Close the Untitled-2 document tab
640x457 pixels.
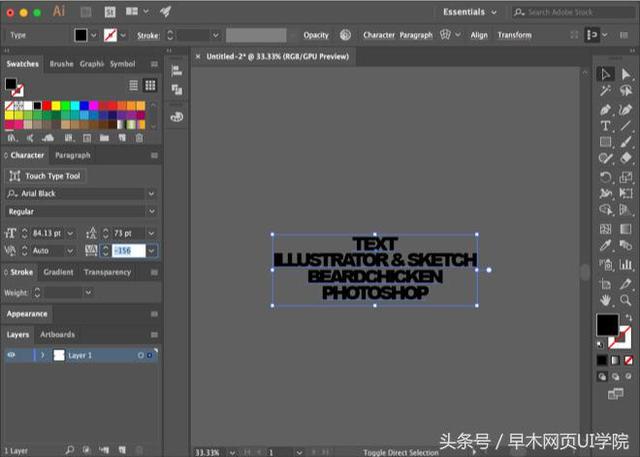pyautogui.click(x=198, y=57)
